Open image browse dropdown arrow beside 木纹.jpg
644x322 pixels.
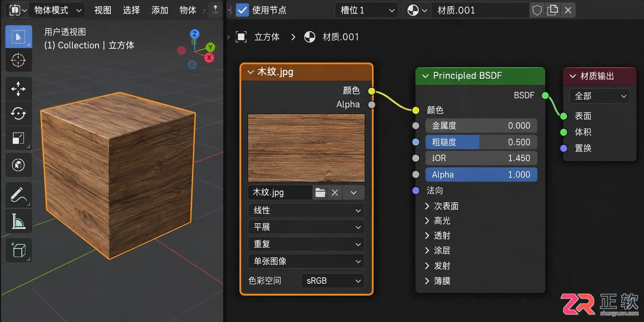point(354,192)
